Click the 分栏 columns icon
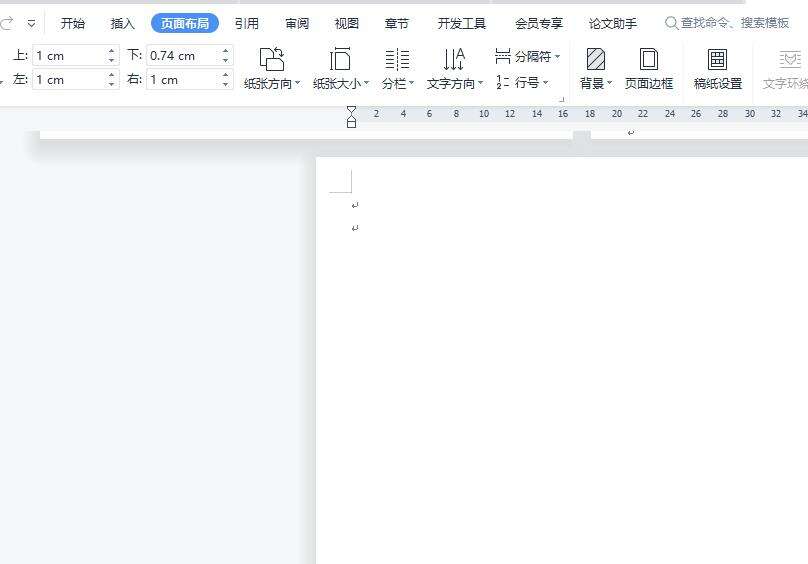808x564 pixels. coord(397,60)
